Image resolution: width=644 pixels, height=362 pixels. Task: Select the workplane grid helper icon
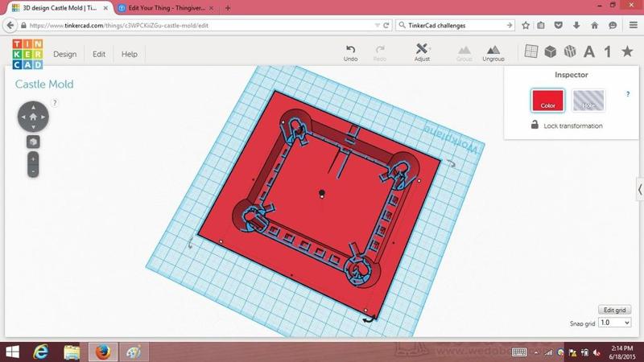(531, 51)
